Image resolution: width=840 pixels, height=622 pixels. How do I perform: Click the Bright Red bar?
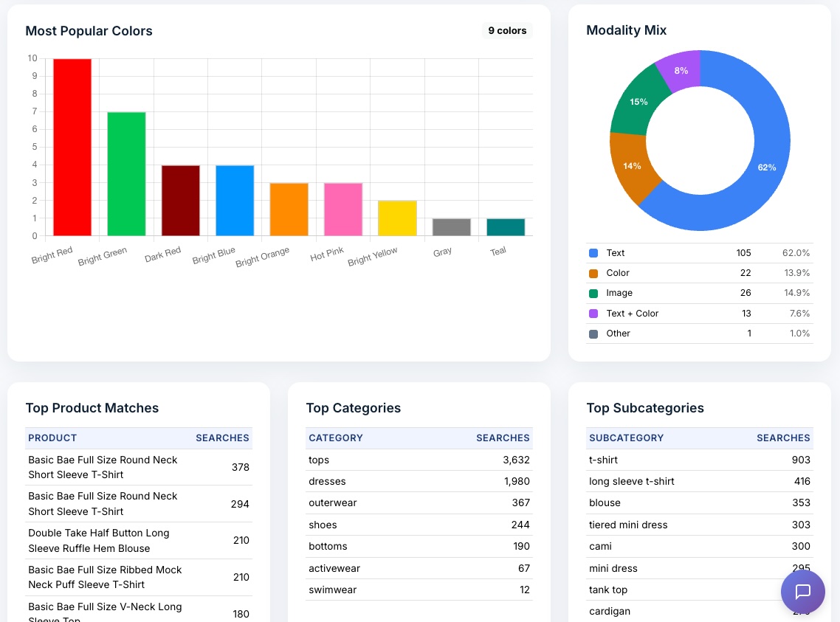[72, 148]
